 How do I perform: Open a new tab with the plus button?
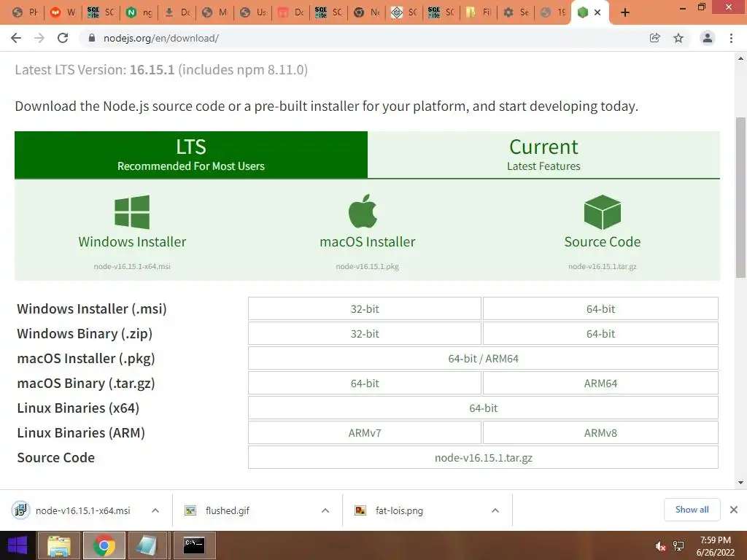click(625, 12)
